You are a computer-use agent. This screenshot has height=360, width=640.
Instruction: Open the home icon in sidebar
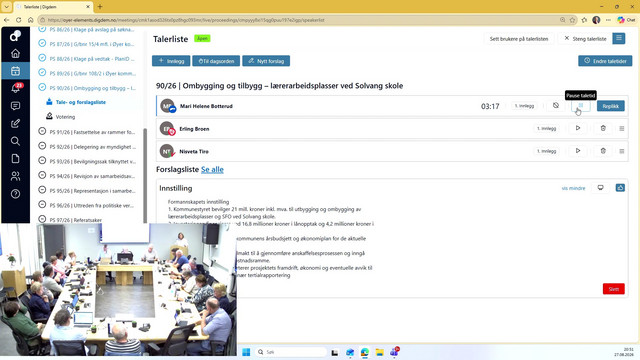pos(15,53)
